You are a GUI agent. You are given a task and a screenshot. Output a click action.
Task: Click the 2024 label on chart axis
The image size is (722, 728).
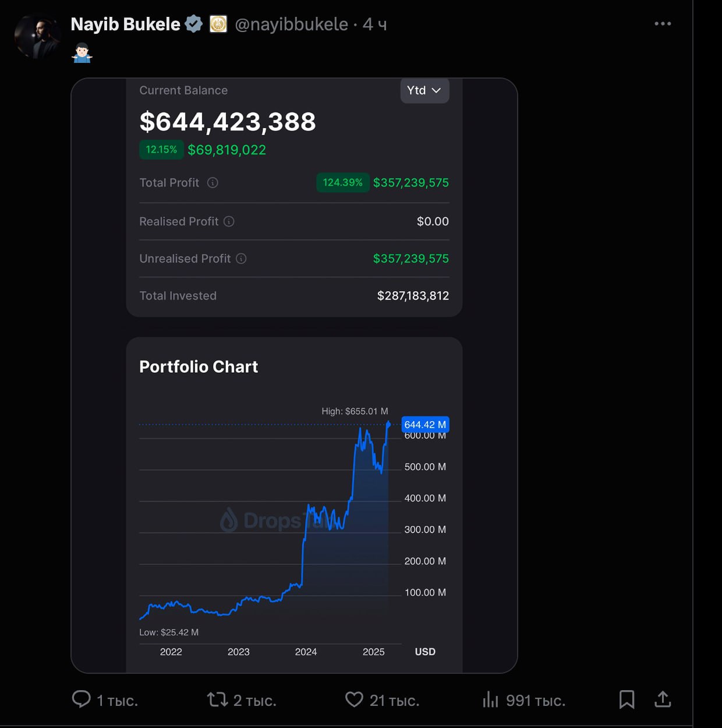point(306,652)
